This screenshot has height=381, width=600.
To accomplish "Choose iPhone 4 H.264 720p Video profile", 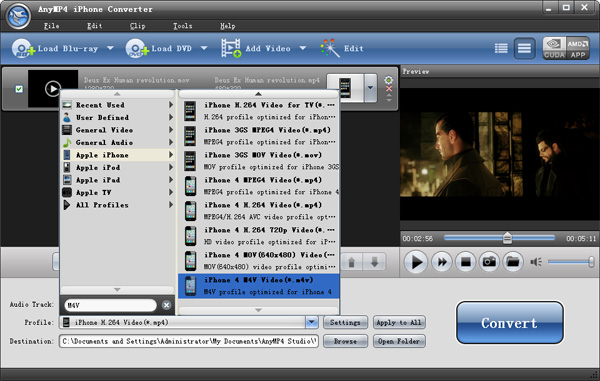I will [x=259, y=236].
